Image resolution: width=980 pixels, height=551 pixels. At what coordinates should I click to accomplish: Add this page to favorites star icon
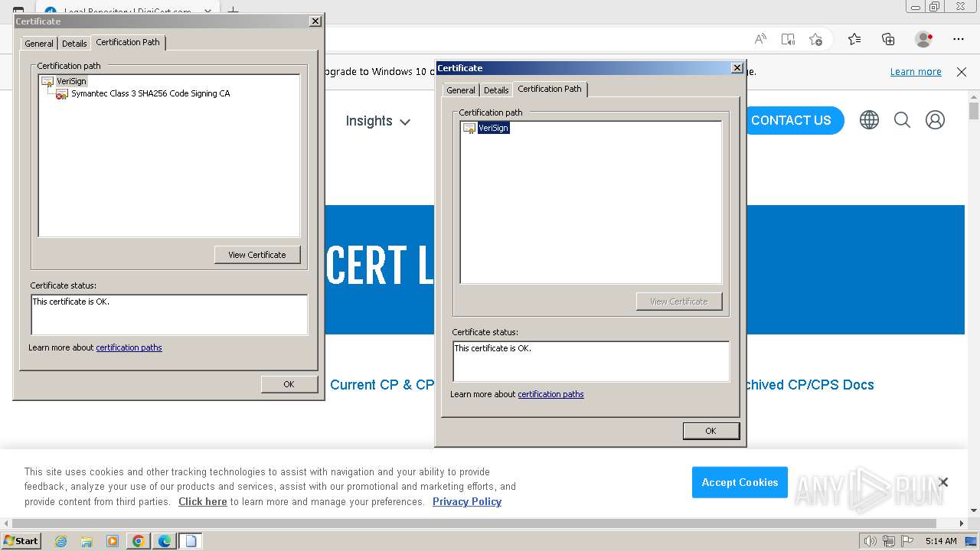(x=815, y=39)
